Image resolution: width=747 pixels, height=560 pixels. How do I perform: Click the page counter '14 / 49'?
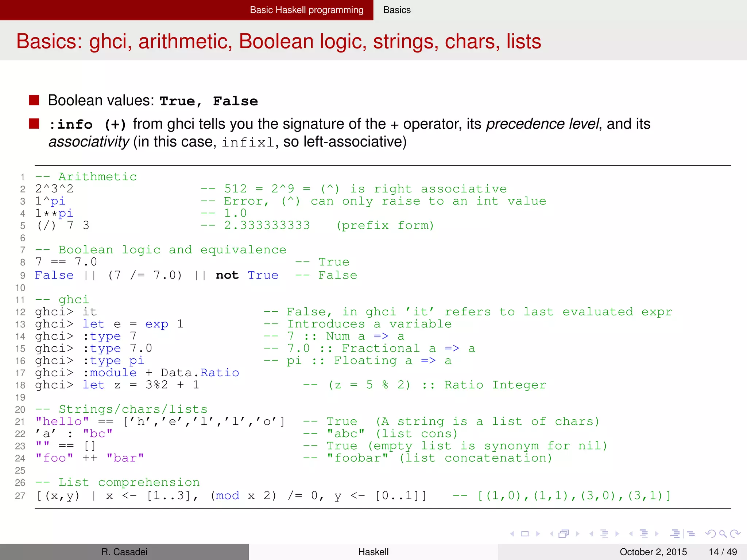pos(723,552)
